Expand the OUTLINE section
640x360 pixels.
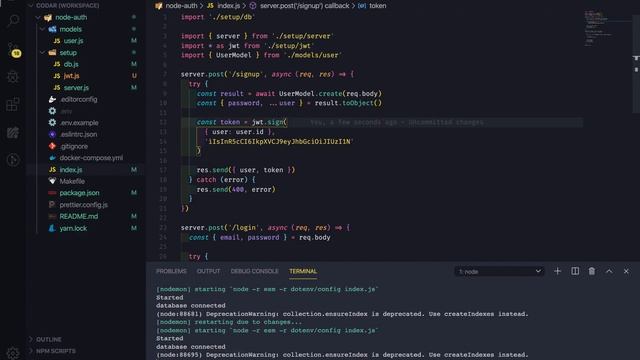[x=49, y=340]
